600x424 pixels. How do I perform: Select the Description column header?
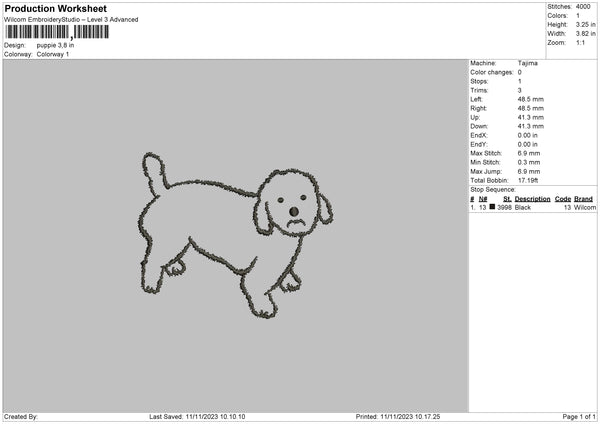[532, 199]
